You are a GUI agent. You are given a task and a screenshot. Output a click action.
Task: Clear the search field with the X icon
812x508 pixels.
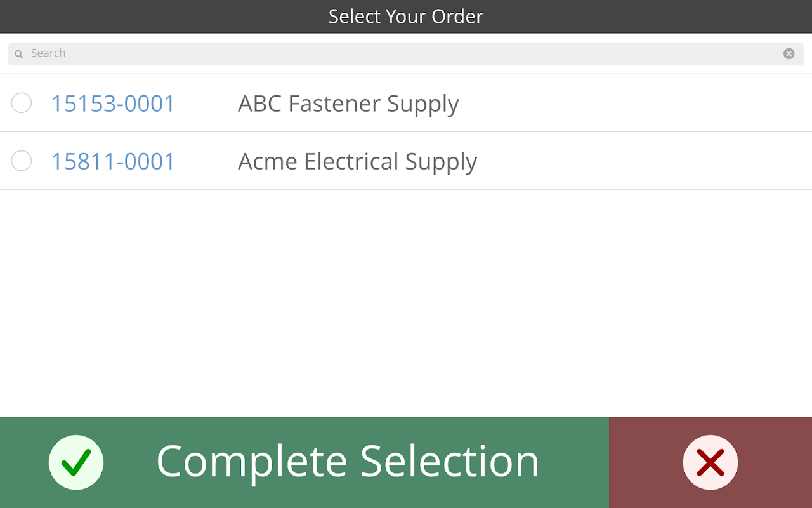789,53
